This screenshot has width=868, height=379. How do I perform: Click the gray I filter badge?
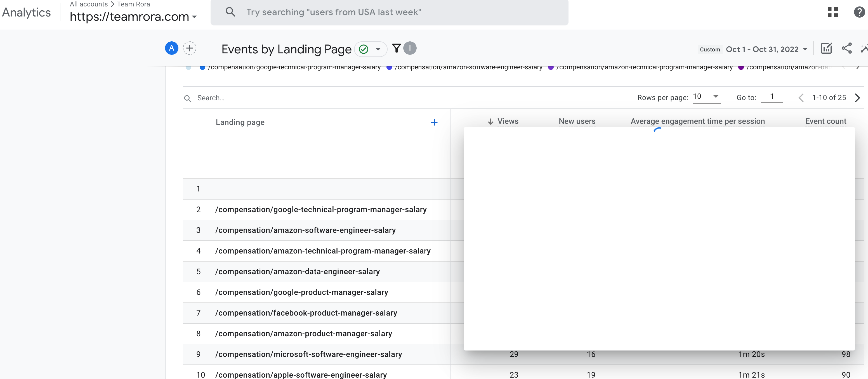coord(410,48)
